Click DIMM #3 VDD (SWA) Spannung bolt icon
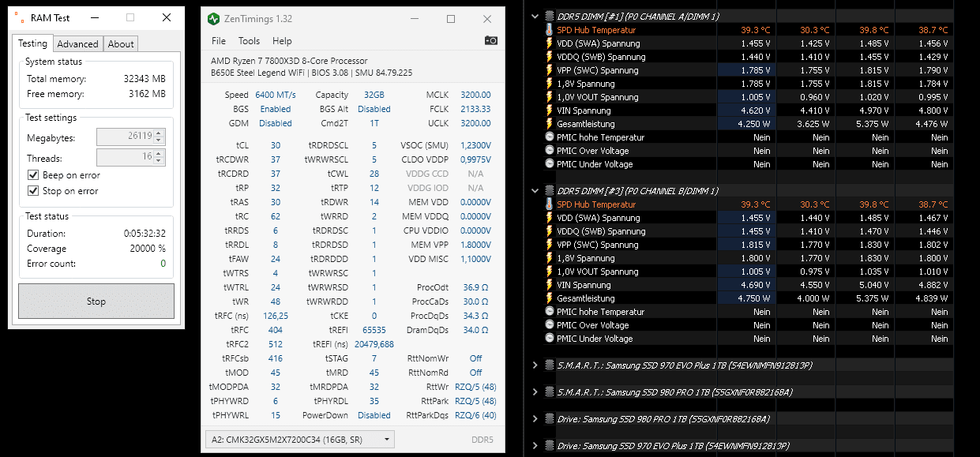980x457 pixels. (549, 218)
